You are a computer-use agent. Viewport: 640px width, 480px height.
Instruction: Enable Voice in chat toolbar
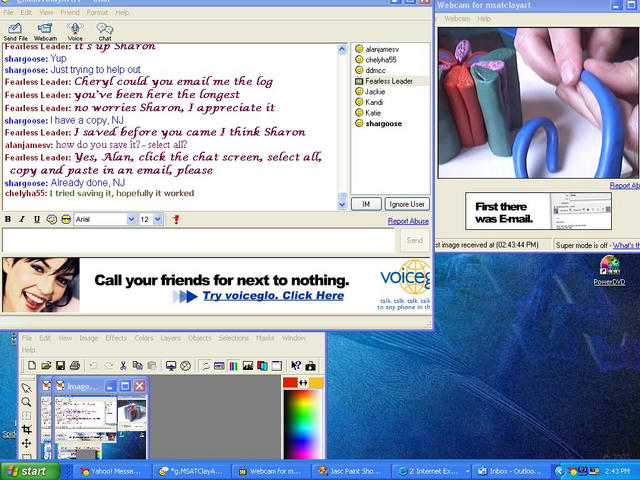(x=75, y=32)
